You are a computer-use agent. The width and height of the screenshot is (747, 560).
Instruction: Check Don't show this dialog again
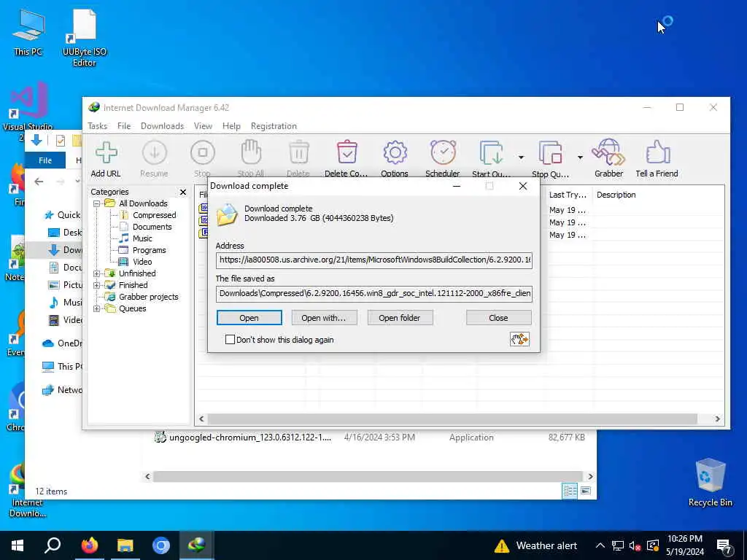pos(230,340)
